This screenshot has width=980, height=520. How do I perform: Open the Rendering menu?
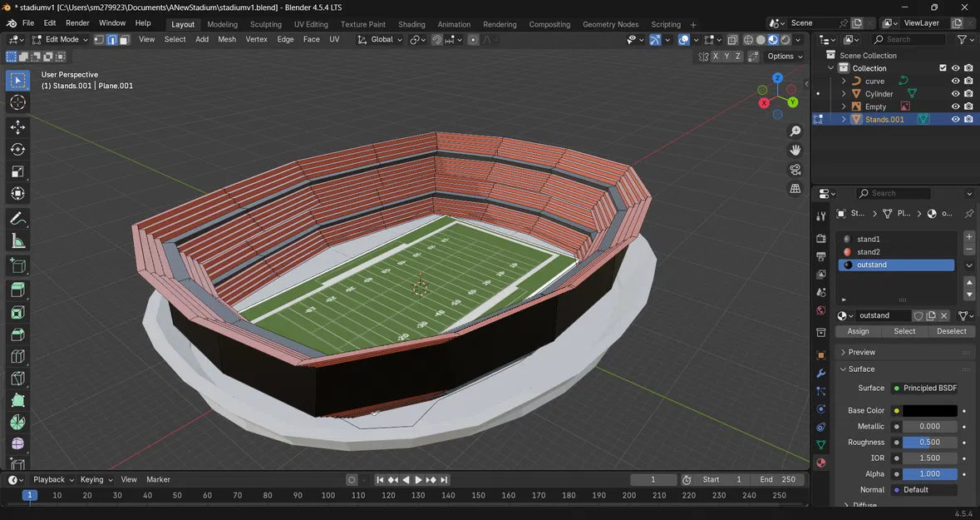(x=500, y=24)
